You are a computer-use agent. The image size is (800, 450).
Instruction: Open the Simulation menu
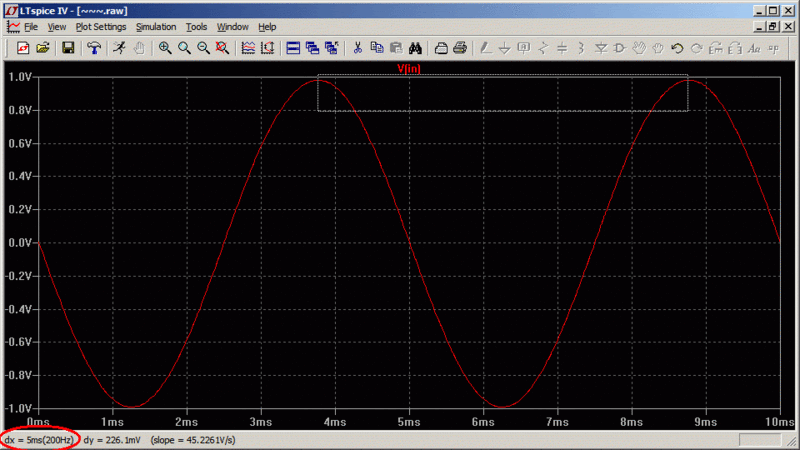(156, 27)
